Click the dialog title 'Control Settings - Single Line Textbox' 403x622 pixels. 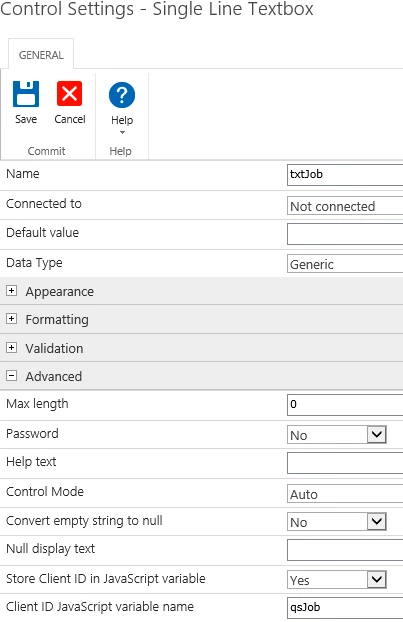157,9
